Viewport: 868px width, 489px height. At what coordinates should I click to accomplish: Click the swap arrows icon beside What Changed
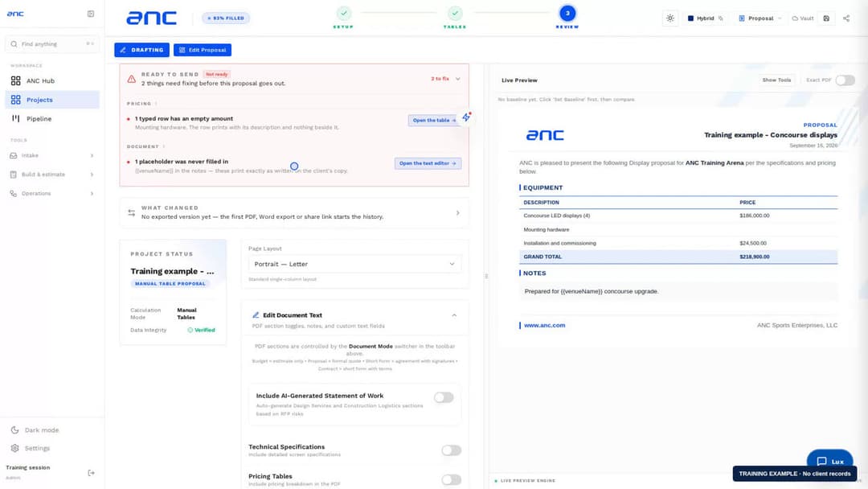point(131,212)
